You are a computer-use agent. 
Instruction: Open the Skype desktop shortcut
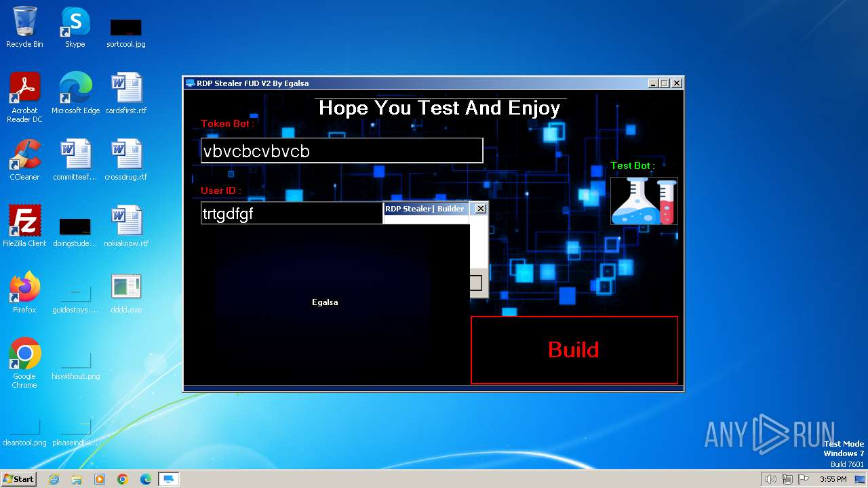75,27
